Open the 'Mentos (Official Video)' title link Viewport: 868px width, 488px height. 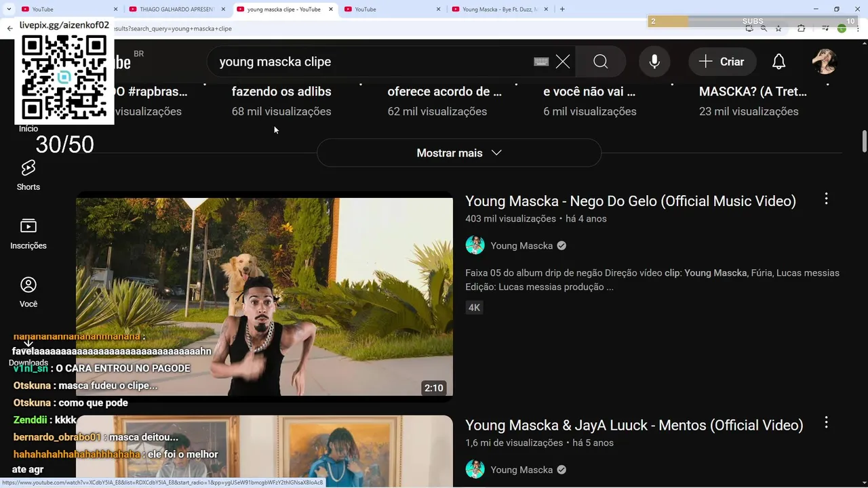click(x=634, y=426)
